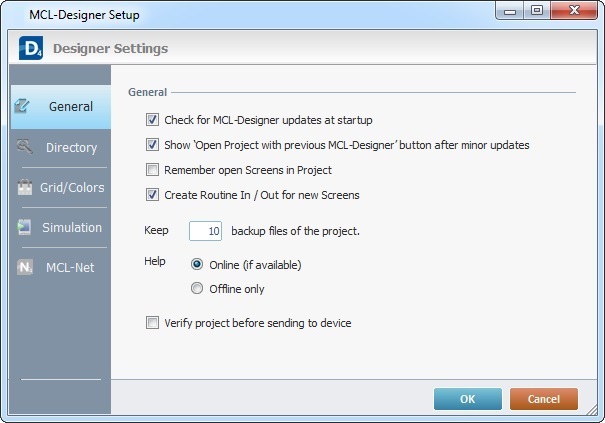Click the General pencil icon in sidebar
The width and height of the screenshot is (605, 423).
tap(25, 106)
